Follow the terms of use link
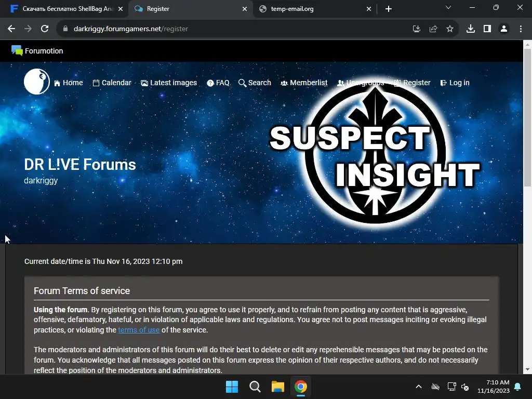This screenshot has height=399, width=532. (139, 330)
